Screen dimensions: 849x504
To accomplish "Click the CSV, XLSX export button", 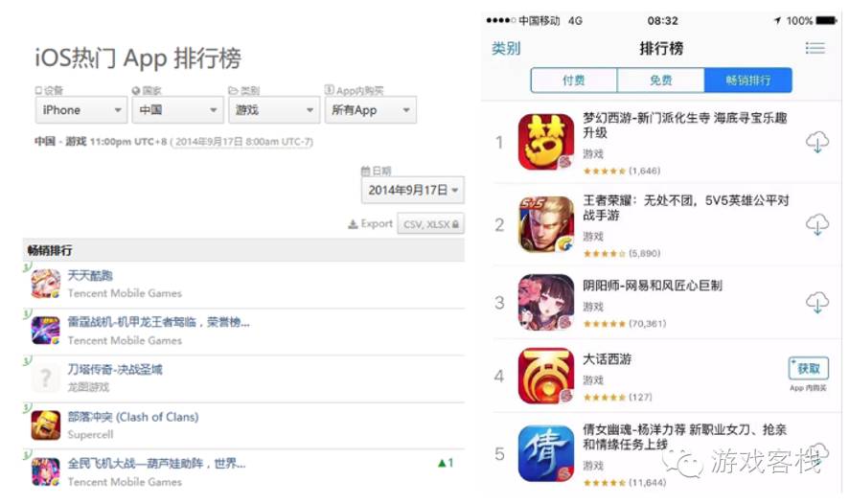I will click(x=430, y=224).
